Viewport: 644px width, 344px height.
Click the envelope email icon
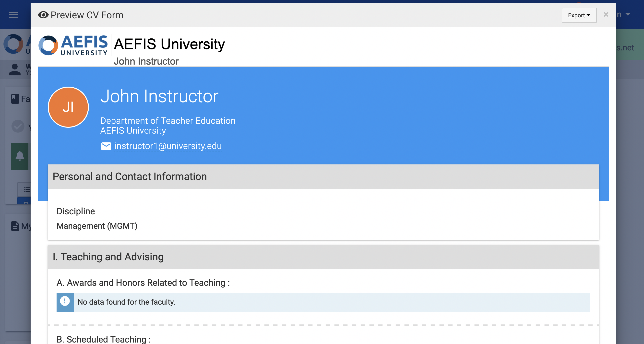pyautogui.click(x=106, y=146)
